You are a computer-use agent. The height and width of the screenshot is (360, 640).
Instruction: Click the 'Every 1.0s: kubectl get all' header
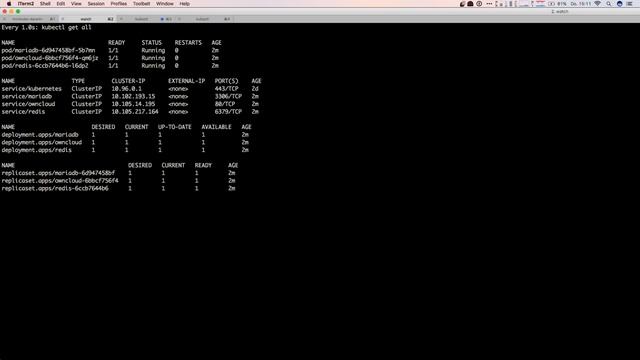[47, 27]
